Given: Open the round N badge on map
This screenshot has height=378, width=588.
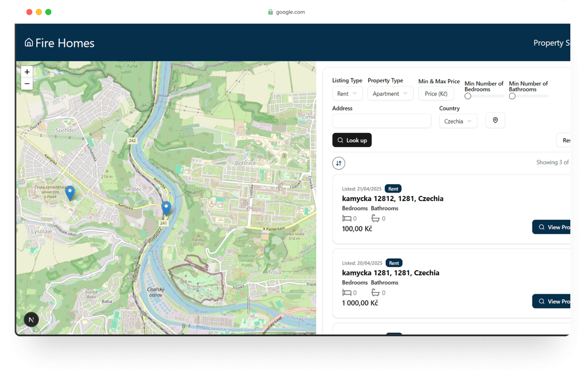Looking at the screenshot, I should [31, 320].
